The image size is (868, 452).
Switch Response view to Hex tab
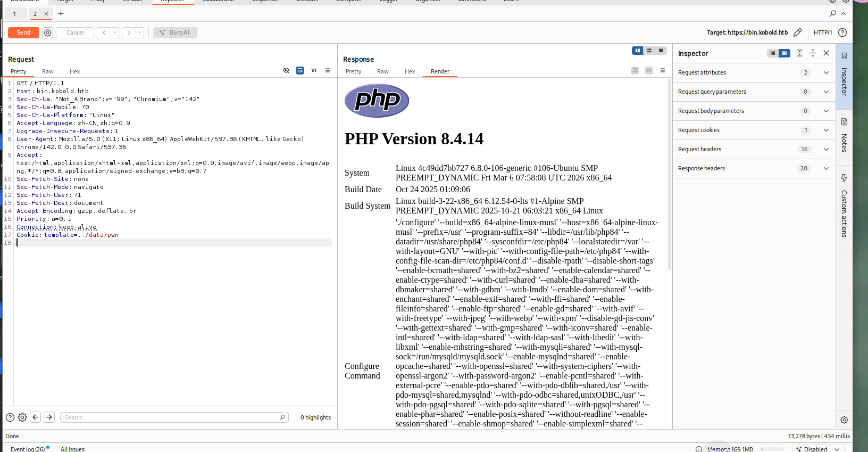(x=410, y=71)
